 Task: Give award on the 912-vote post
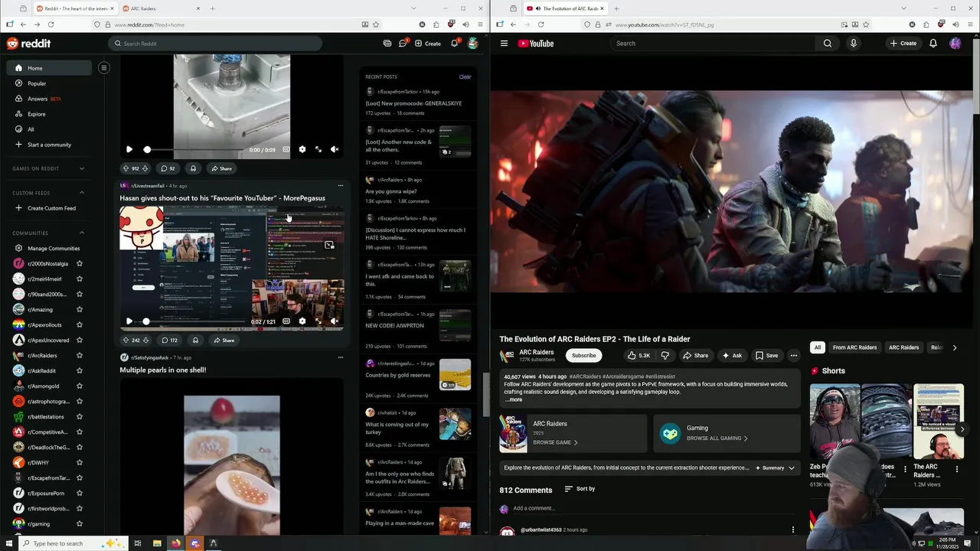point(193,168)
